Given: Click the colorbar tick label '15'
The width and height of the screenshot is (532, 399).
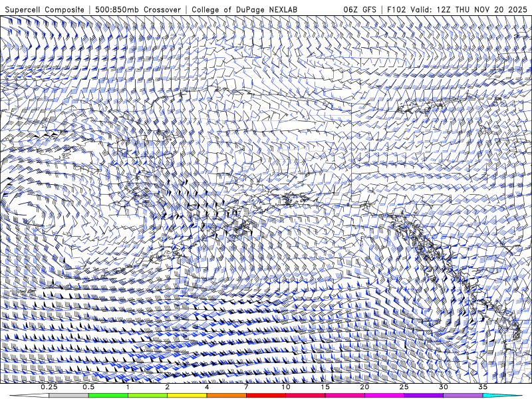Looking at the screenshot, I should pyautogui.click(x=325, y=387).
